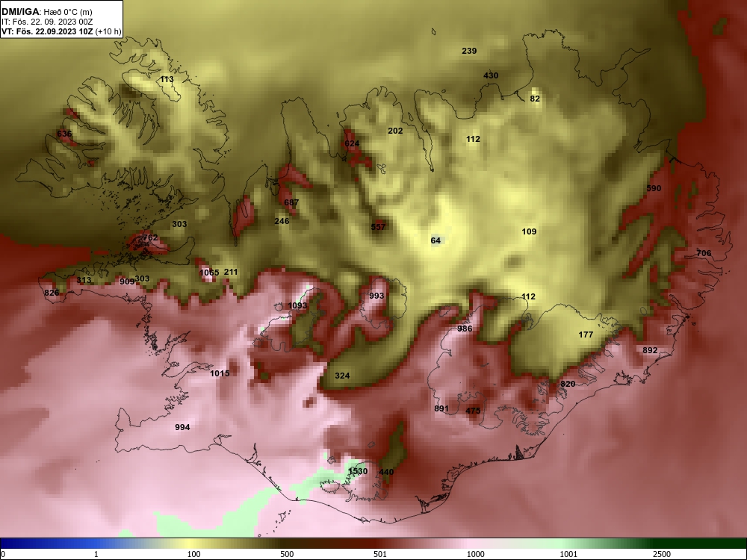Click the 'DMI/IGA: Hæð 0°C (m)' title line

pos(48,12)
